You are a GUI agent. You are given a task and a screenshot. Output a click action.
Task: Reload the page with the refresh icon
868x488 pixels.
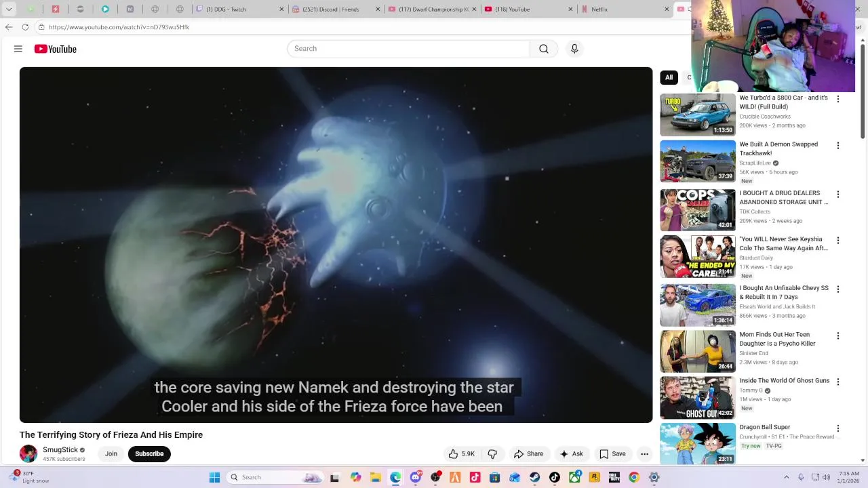(25, 27)
